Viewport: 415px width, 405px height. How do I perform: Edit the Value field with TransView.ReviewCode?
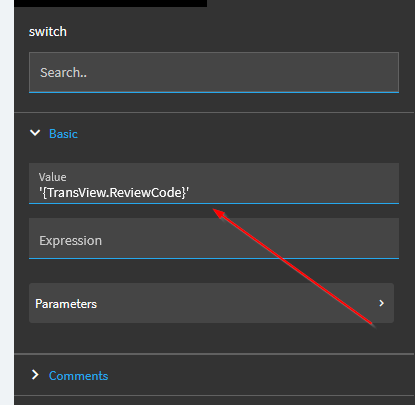click(214, 183)
